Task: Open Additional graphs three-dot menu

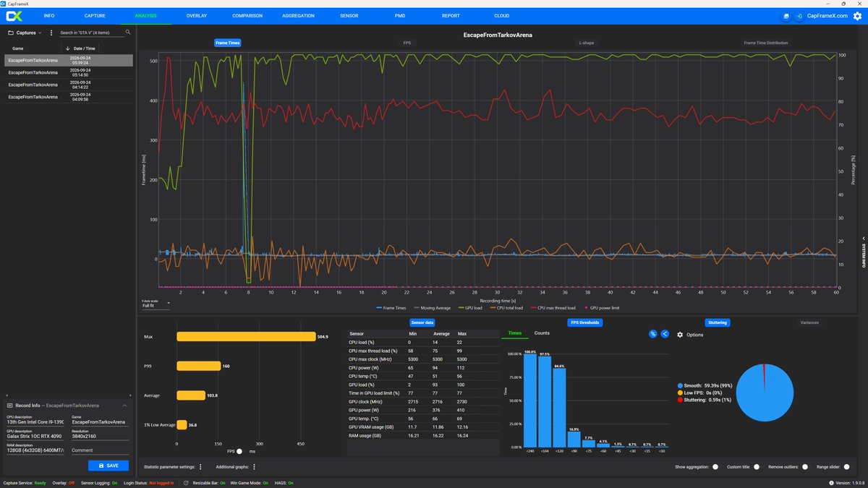Action: [x=254, y=467]
